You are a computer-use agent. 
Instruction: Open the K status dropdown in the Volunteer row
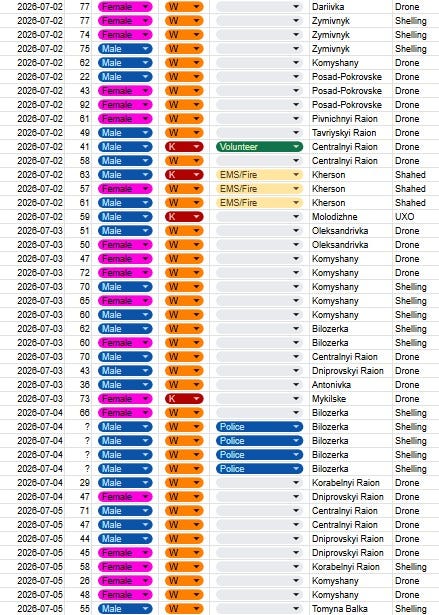tap(184, 147)
